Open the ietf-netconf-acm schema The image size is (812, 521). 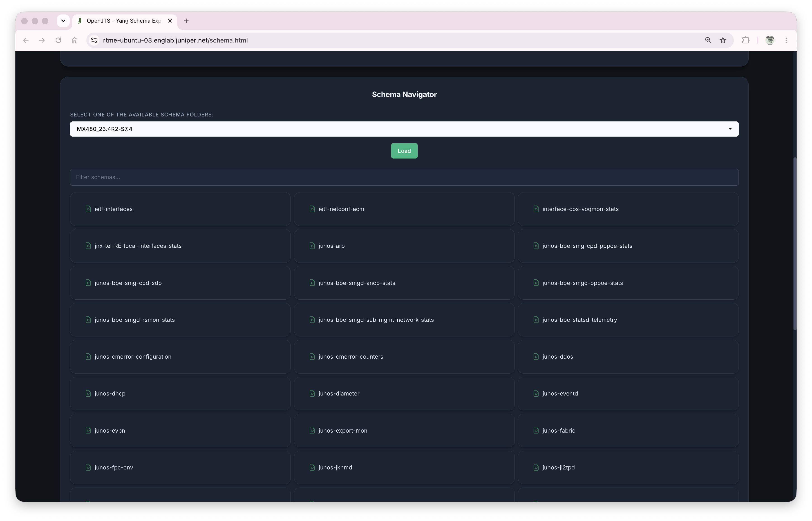[404, 209]
